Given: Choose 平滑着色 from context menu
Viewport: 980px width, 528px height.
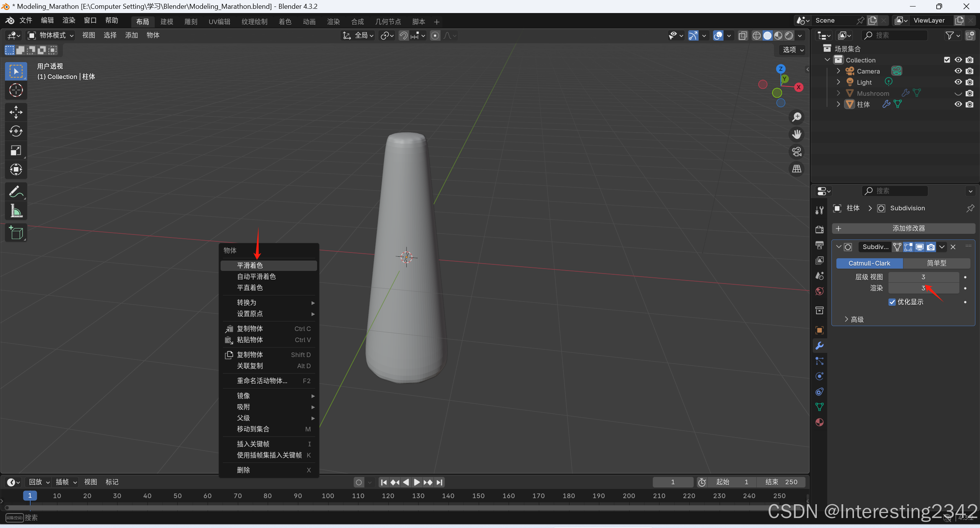Looking at the screenshot, I should pos(250,266).
